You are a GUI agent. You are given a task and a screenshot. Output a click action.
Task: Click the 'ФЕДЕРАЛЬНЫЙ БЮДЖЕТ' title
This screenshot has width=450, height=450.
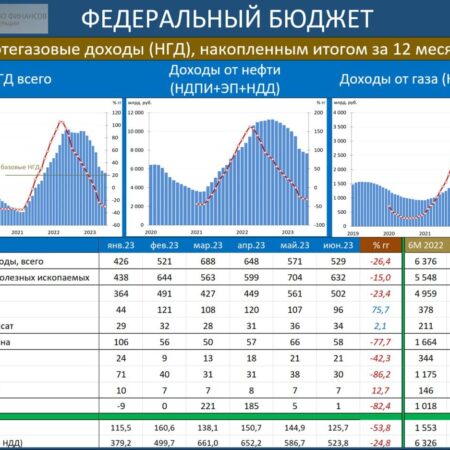227,19
